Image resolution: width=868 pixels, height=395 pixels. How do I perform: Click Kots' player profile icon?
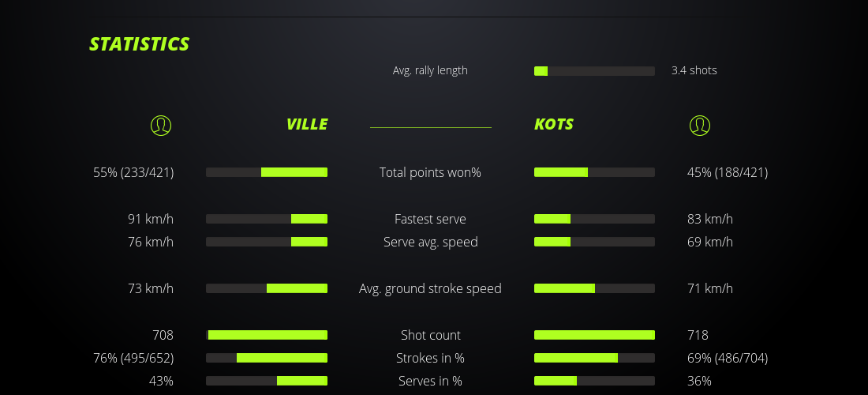pyautogui.click(x=699, y=125)
